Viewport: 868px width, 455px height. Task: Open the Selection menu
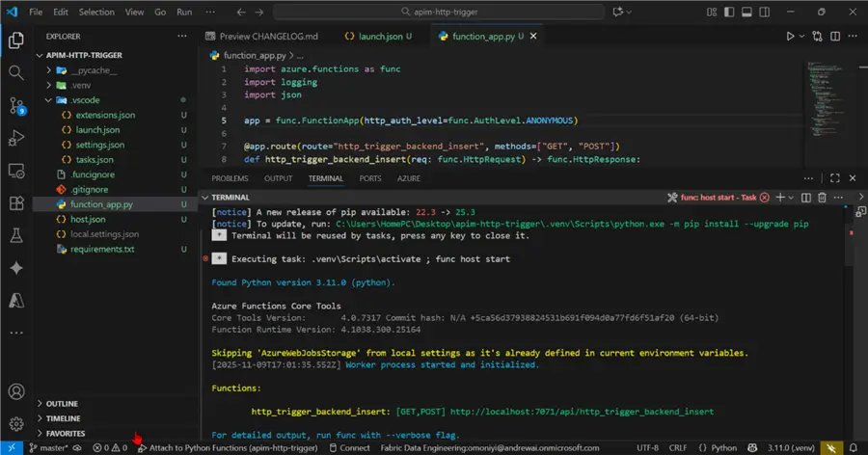click(x=96, y=12)
